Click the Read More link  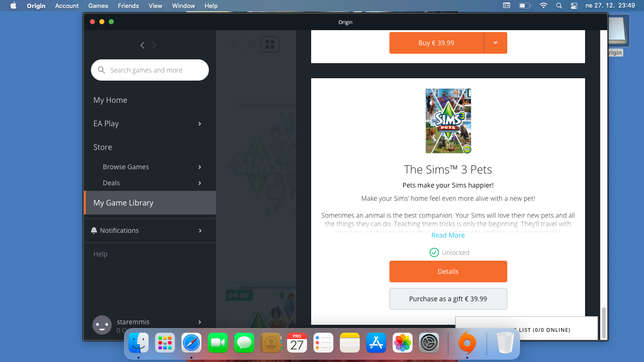(448, 235)
